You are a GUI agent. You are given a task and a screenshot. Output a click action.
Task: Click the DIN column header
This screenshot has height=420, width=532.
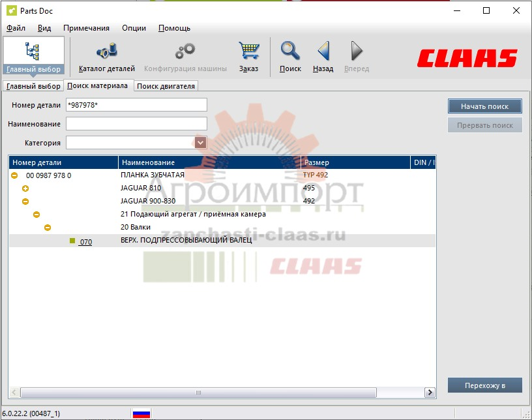(x=423, y=162)
